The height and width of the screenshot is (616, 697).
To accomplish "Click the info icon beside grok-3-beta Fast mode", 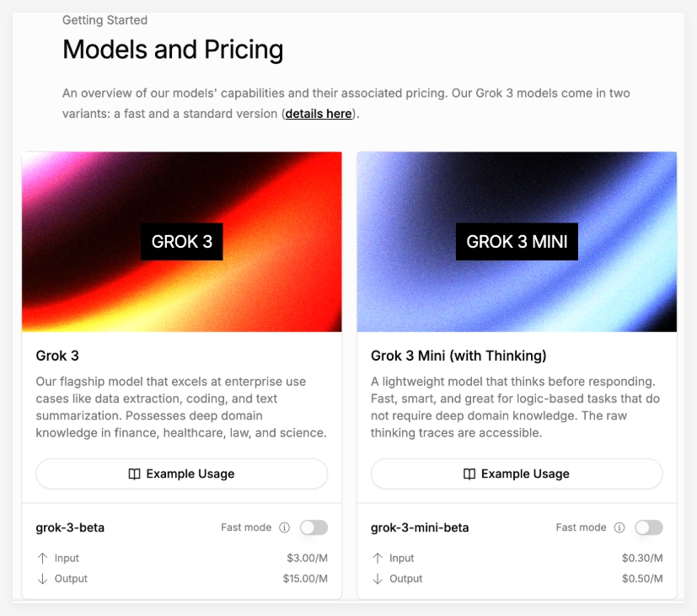I will (x=284, y=528).
